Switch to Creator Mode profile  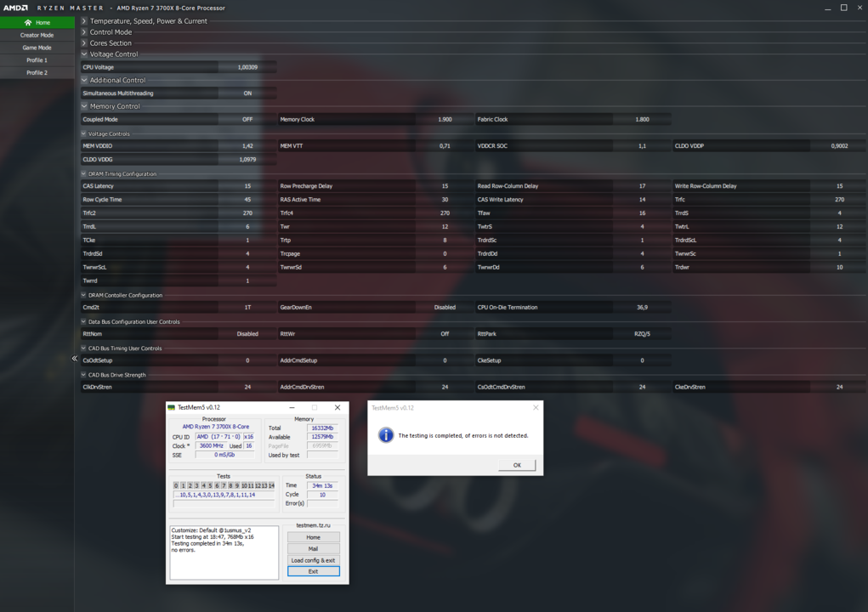[x=37, y=35]
